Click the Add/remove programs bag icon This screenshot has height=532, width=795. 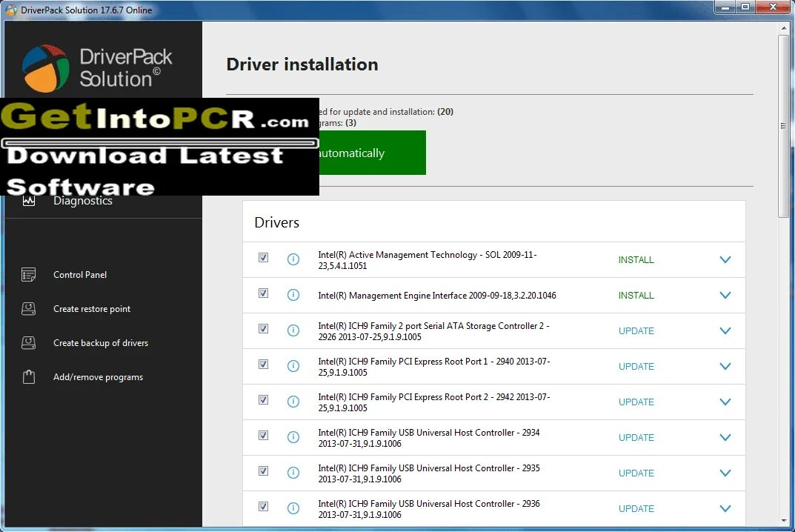pos(29,377)
